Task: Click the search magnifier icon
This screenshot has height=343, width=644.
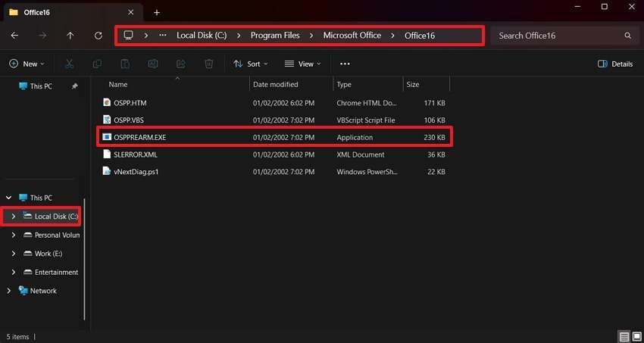Action: (x=627, y=36)
